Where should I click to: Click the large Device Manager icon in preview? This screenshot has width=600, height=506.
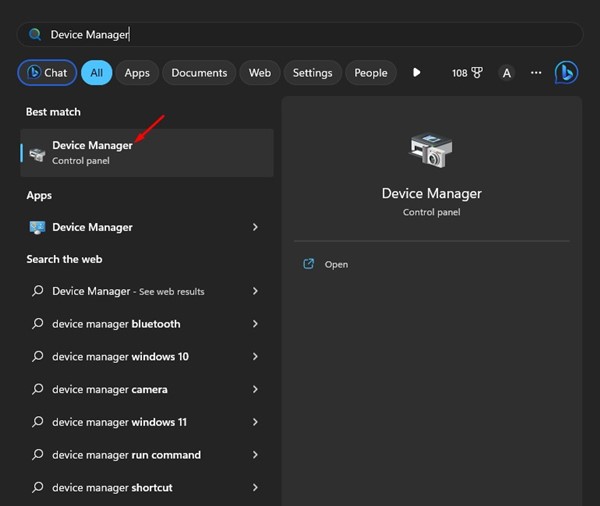432,150
